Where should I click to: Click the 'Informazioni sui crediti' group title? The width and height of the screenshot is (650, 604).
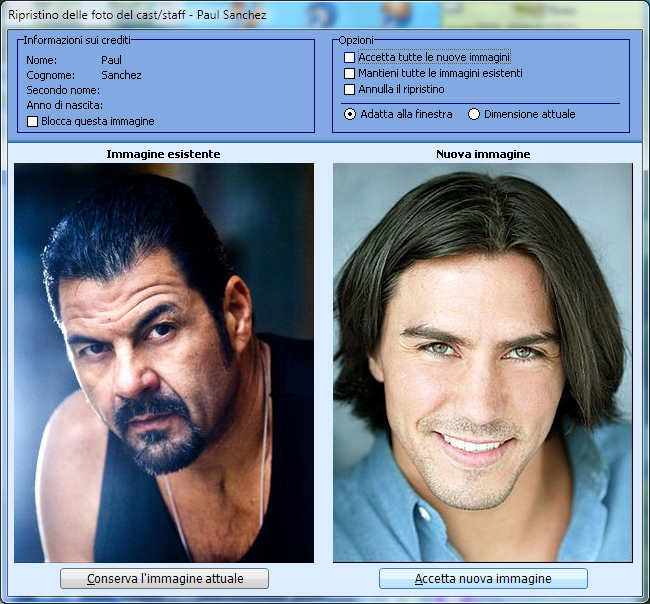coord(77,40)
